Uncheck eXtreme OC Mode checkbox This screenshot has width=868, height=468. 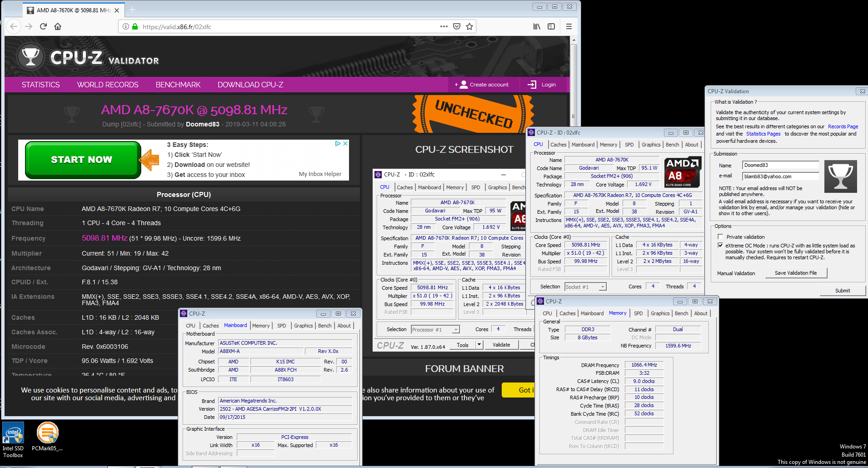pyautogui.click(x=720, y=245)
